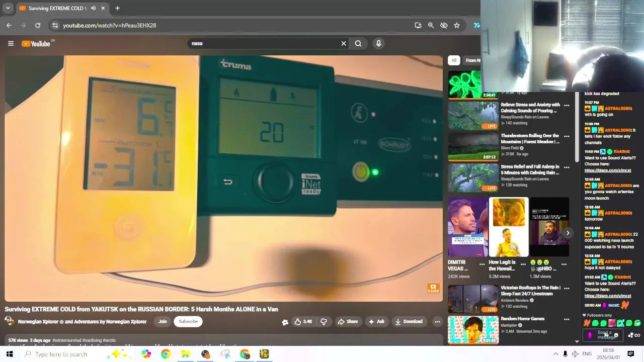This screenshot has height=362, width=644.
Task: Select the From N... filter chip
Action: (x=472, y=60)
